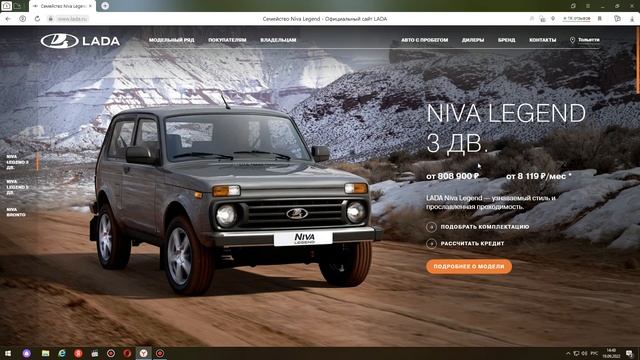Click the location pin icon in address bar
This screenshot has height=360, width=640.
[x=553, y=19]
